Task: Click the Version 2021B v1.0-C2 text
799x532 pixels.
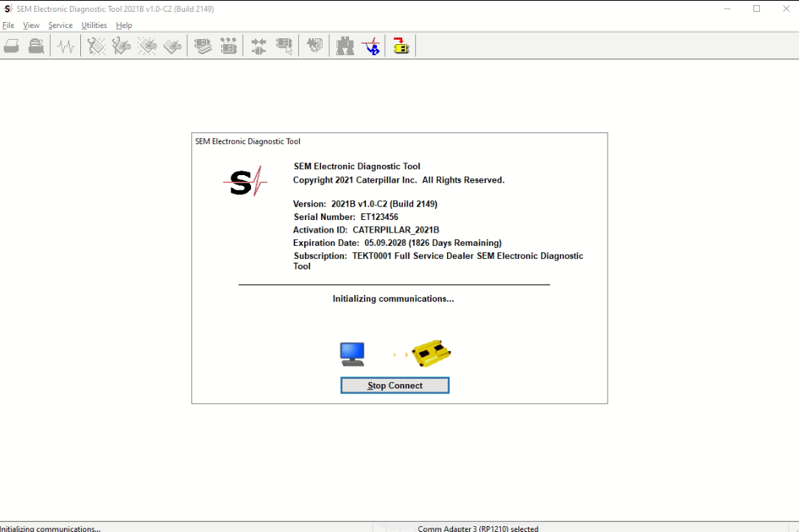Action: pyautogui.click(x=365, y=204)
